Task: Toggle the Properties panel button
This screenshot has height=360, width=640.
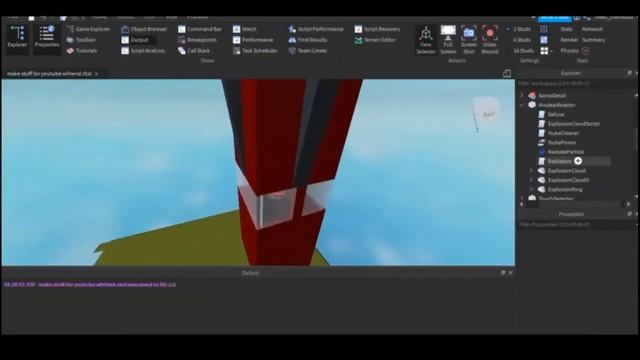Action: pos(47,38)
